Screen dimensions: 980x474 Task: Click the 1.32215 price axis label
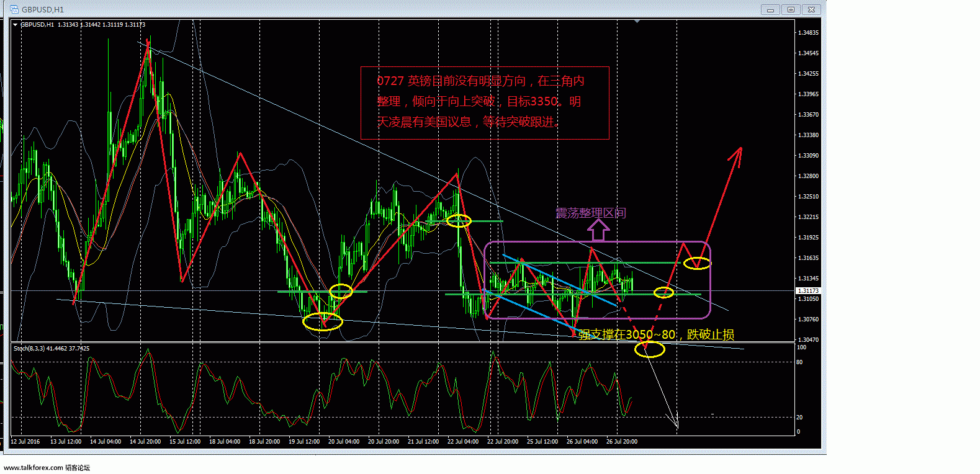pos(808,217)
